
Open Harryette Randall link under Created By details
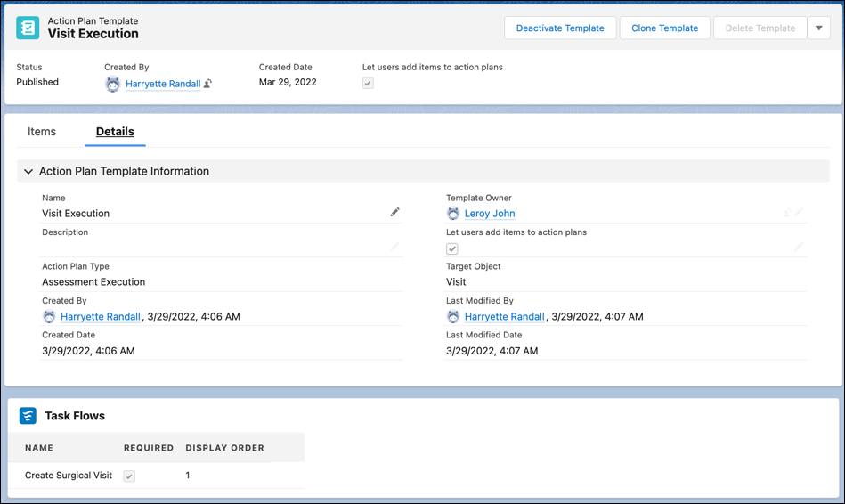[x=101, y=316]
